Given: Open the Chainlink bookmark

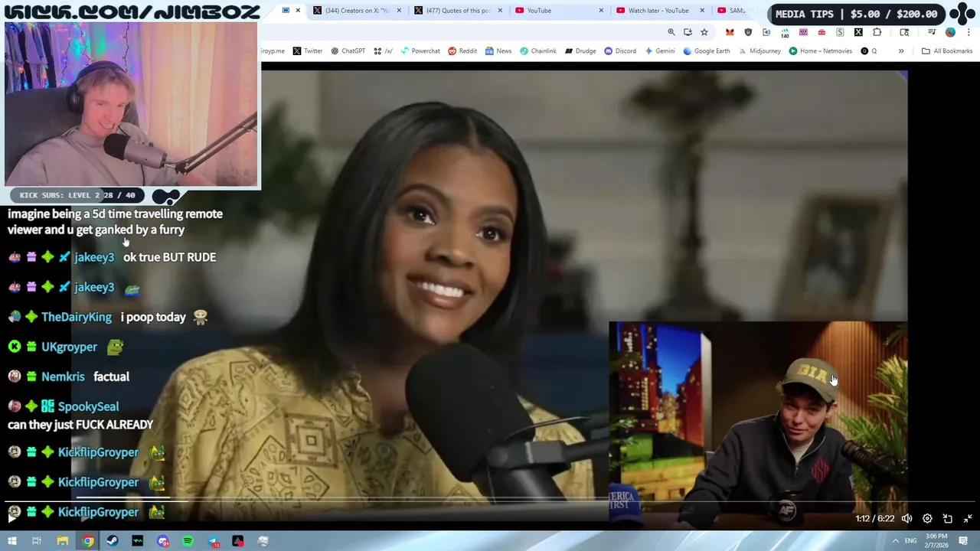Looking at the screenshot, I should coord(538,51).
